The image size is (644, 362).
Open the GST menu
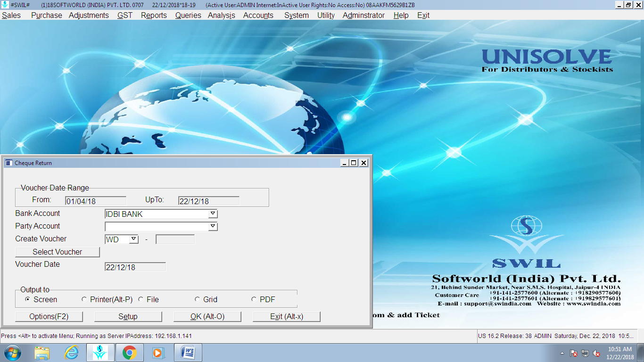pyautogui.click(x=125, y=15)
